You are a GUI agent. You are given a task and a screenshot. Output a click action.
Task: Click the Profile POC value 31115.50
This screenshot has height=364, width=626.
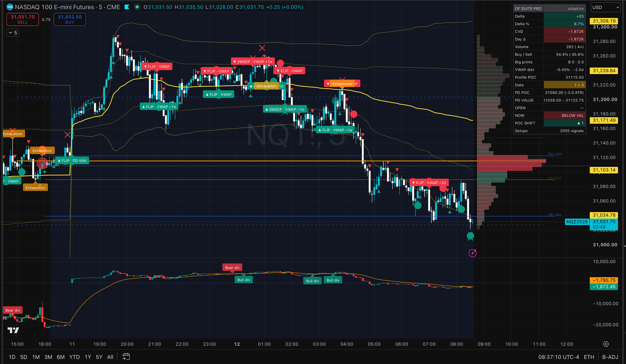[x=574, y=77]
